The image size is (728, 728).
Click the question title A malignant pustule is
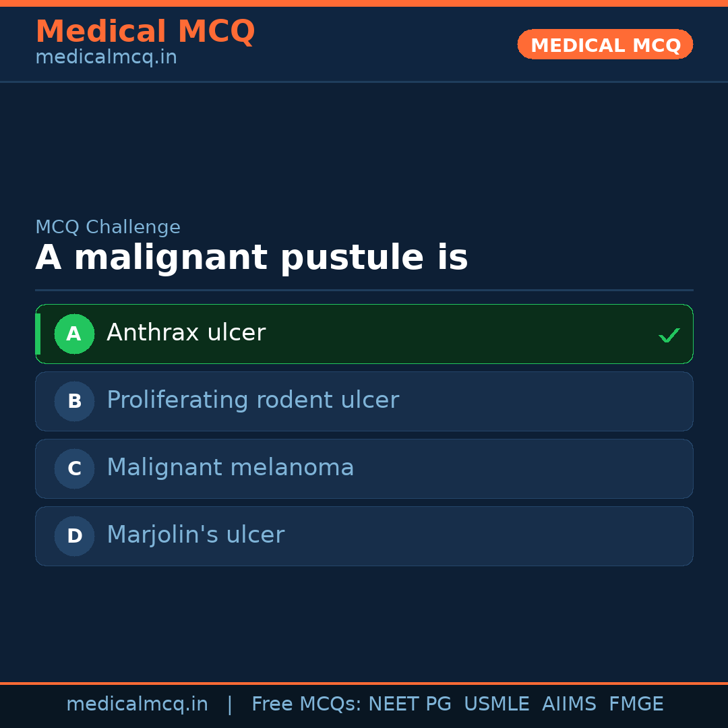pos(252,257)
